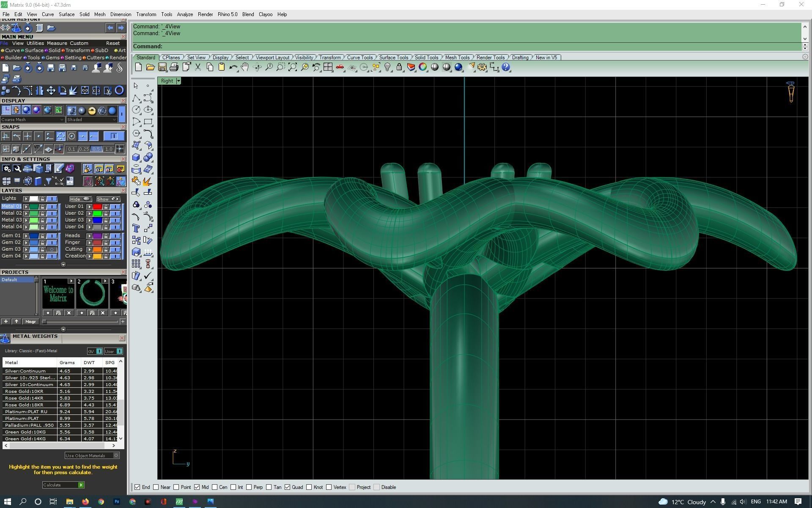Image resolution: width=812 pixels, height=508 pixels.
Task: Click the orange Cutting layer color swatch
Action: click(97, 249)
